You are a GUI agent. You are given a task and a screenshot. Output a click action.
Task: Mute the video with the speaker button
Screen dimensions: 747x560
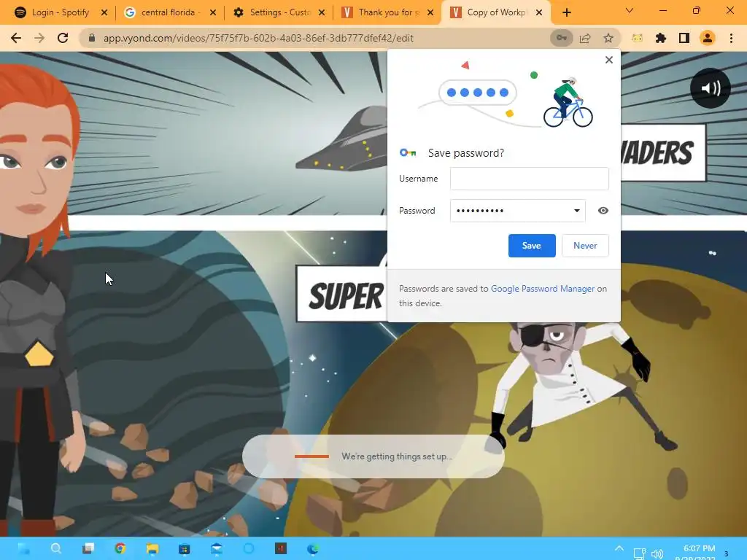coord(711,88)
